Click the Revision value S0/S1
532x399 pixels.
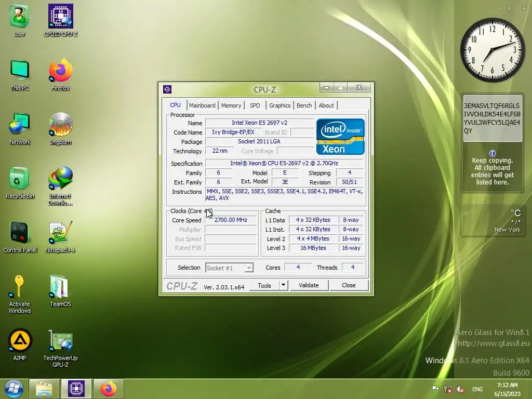pos(350,182)
